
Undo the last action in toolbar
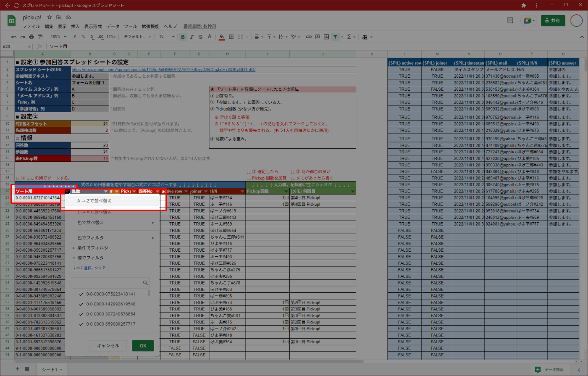click(x=14, y=37)
